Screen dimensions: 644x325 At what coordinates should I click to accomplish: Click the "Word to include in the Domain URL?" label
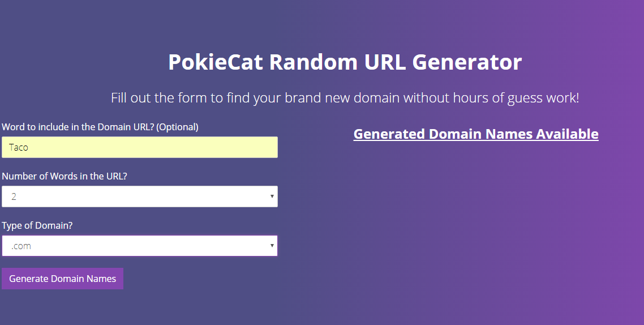click(x=78, y=127)
